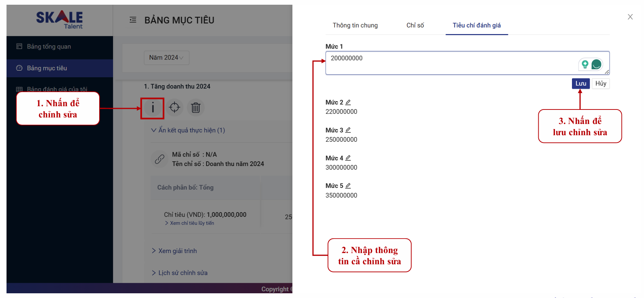Switch to Thông tin chung tab
Viewport: 644px width, 298px height.
[x=355, y=25]
